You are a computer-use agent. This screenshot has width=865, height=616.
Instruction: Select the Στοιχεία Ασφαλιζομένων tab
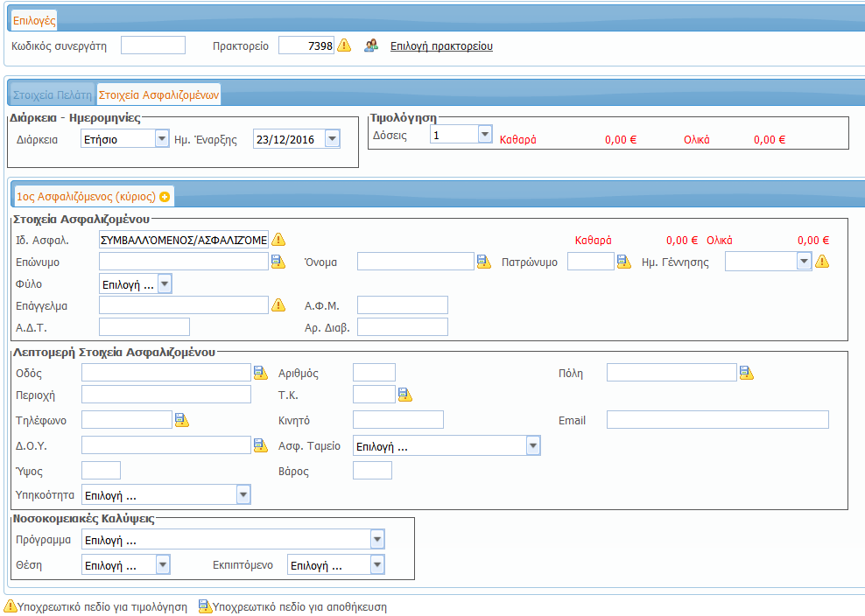click(x=158, y=94)
